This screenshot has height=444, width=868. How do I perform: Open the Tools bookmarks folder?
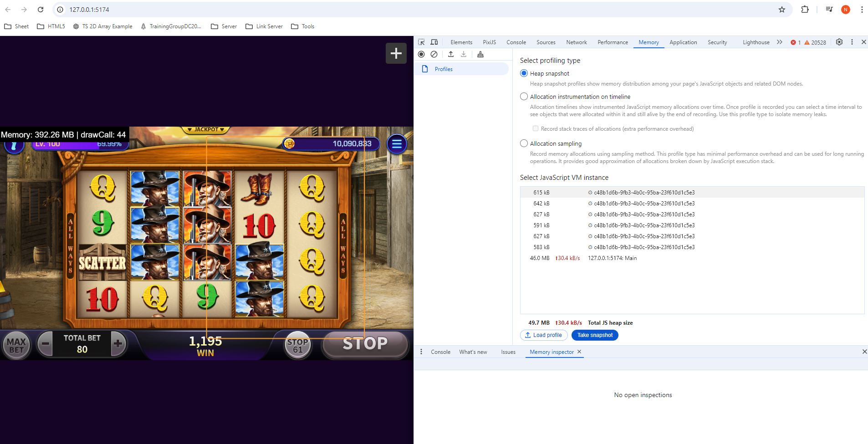(302, 26)
